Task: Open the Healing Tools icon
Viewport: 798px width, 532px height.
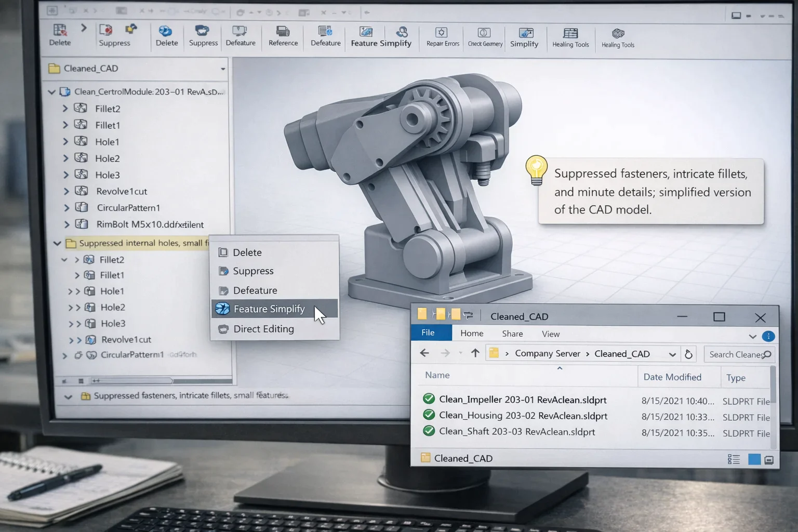Action: pos(570,36)
